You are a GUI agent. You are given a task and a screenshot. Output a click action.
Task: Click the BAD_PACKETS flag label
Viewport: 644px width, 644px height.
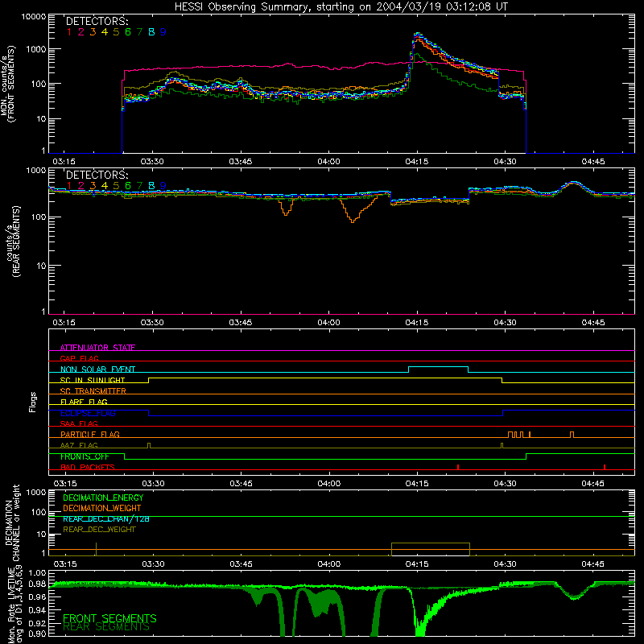(x=88, y=467)
